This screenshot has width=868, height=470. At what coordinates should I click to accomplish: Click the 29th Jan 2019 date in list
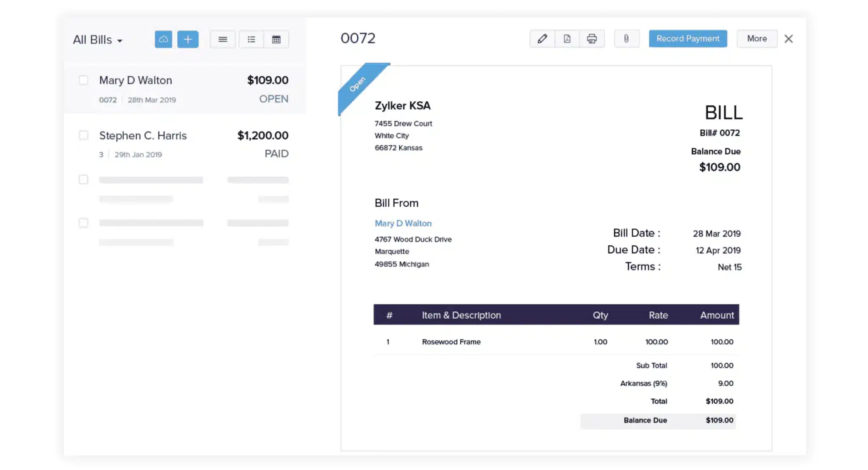(138, 155)
